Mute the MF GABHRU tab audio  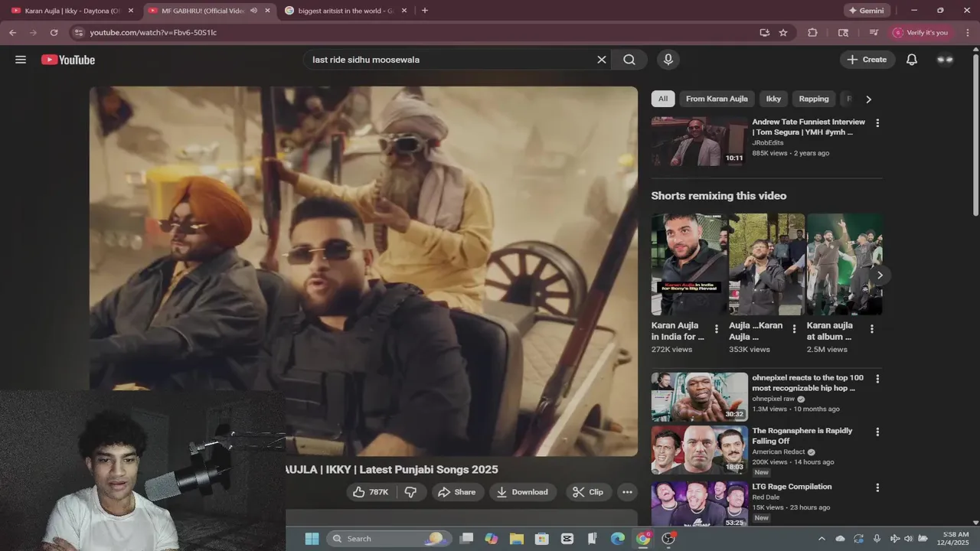point(253,11)
